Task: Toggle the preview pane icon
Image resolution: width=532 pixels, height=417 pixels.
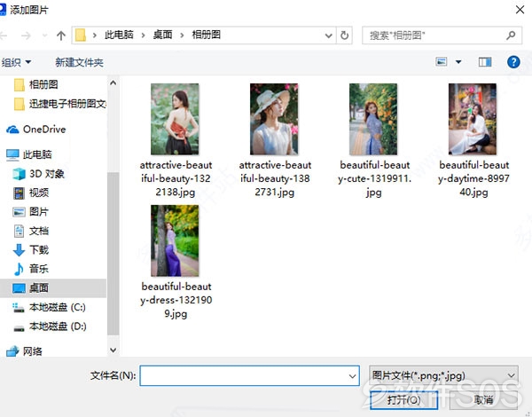Action: coord(485,62)
